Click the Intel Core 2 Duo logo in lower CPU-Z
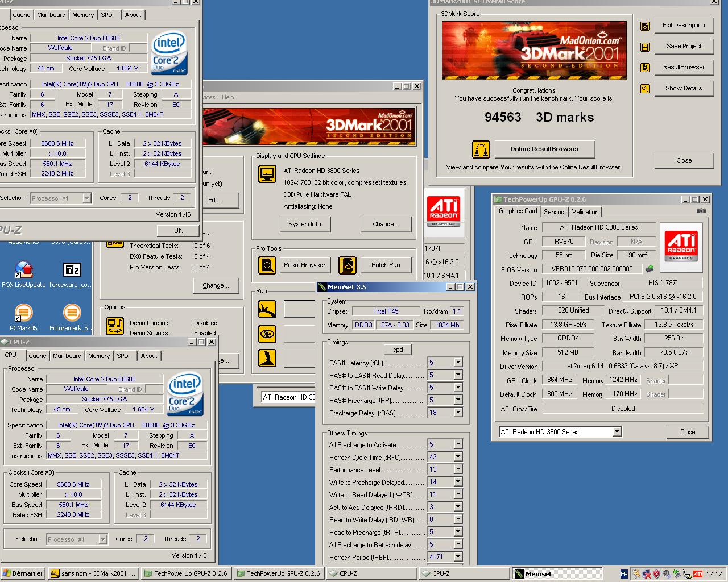This screenshot has height=582, width=728. (184, 394)
